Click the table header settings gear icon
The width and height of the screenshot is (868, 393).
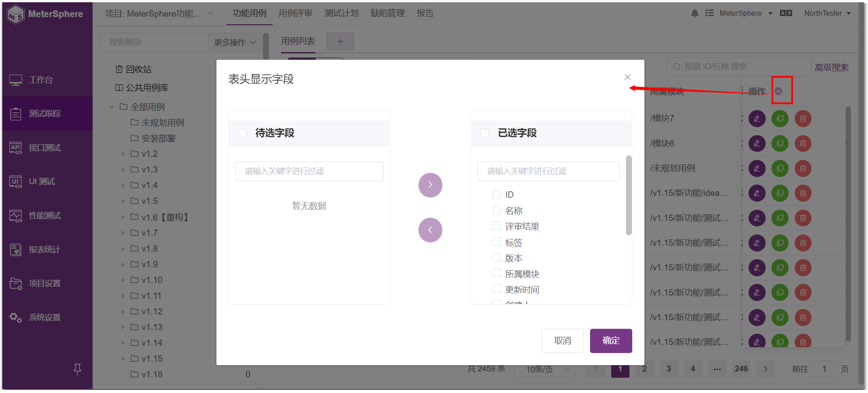click(x=779, y=91)
